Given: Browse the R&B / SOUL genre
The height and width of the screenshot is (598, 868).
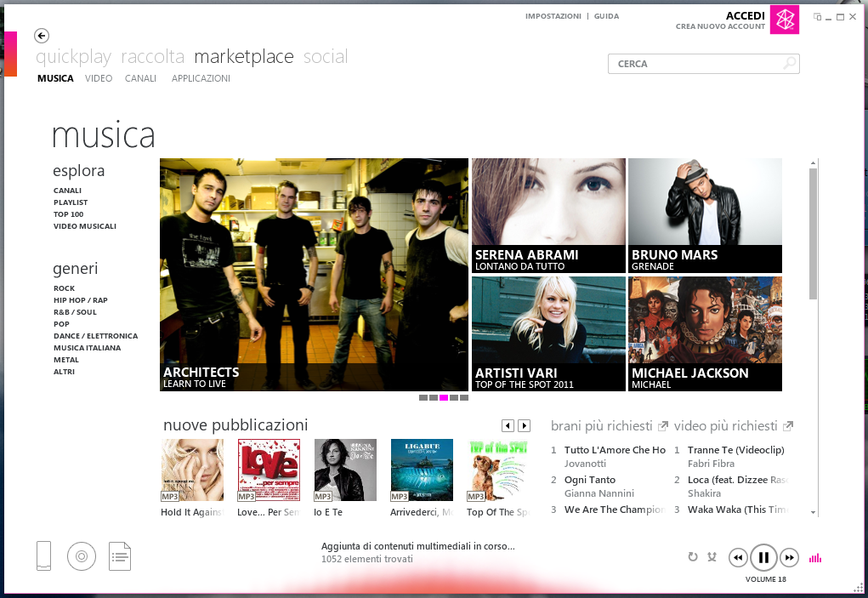Looking at the screenshot, I should [x=76, y=312].
